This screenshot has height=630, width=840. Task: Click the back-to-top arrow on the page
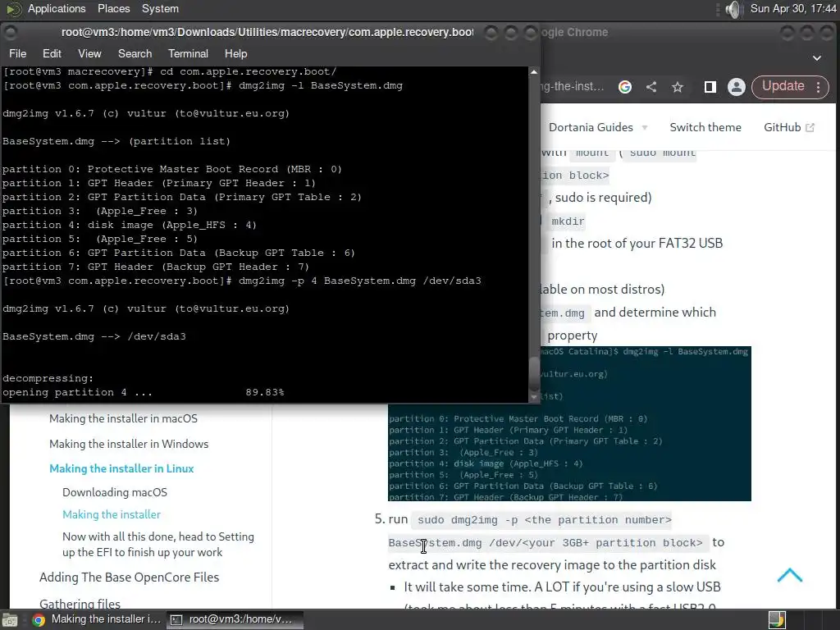pyautogui.click(x=790, y=575)
